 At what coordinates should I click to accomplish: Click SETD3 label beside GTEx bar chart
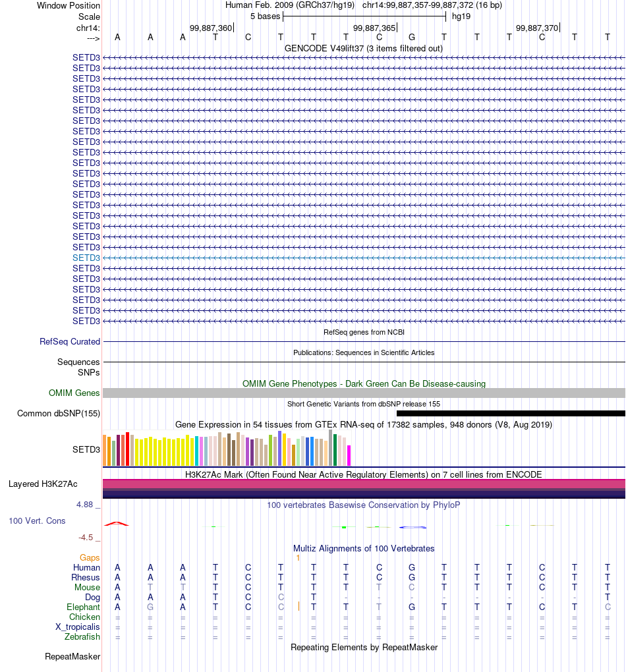(x=86, y=449)
